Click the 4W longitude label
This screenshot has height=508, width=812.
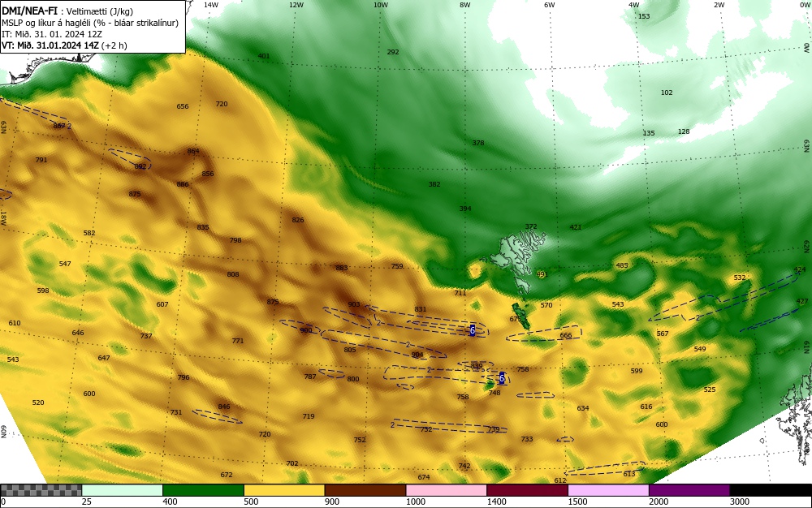click(x=634, y=5)
